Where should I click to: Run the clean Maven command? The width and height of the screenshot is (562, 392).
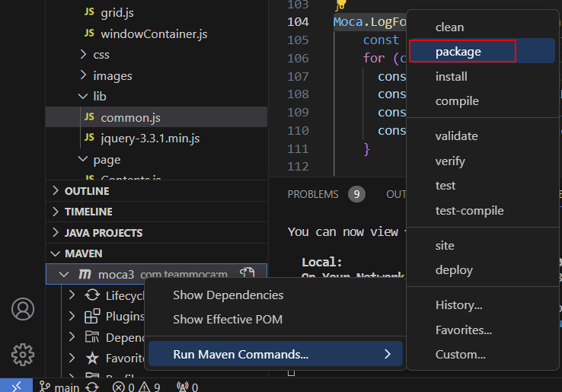(483, 27)
